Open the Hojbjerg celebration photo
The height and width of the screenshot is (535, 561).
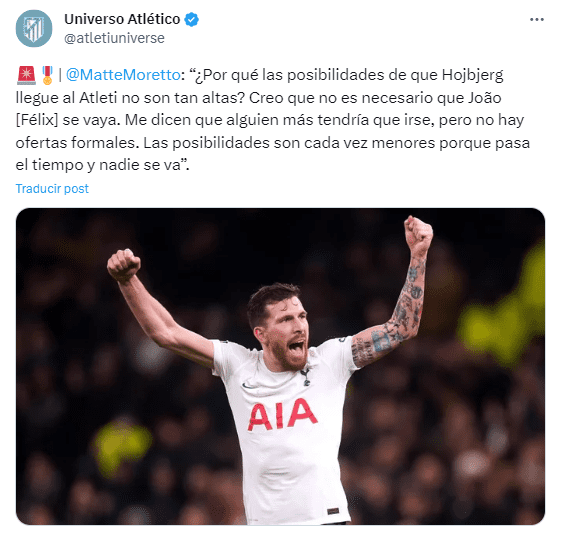point(280,366)
